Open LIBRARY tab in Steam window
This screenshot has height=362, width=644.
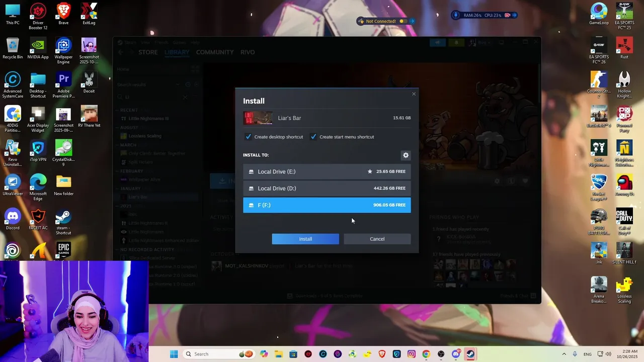click(177, 52)
